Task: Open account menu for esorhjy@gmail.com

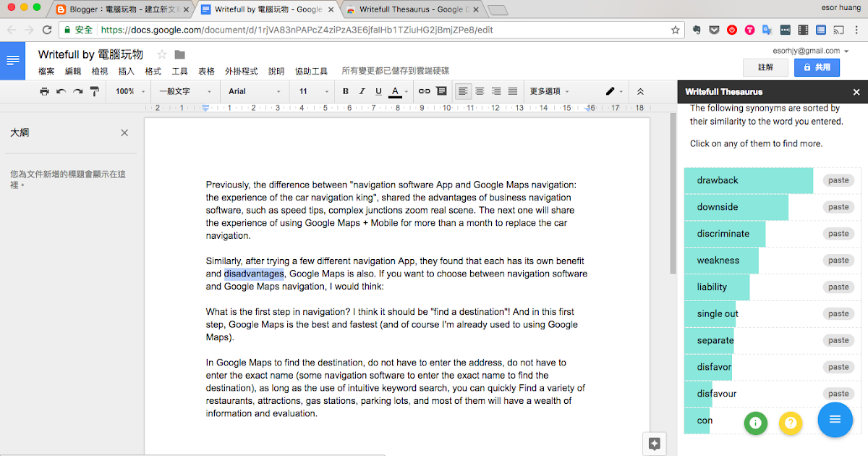Action: (x=810, y=51)
